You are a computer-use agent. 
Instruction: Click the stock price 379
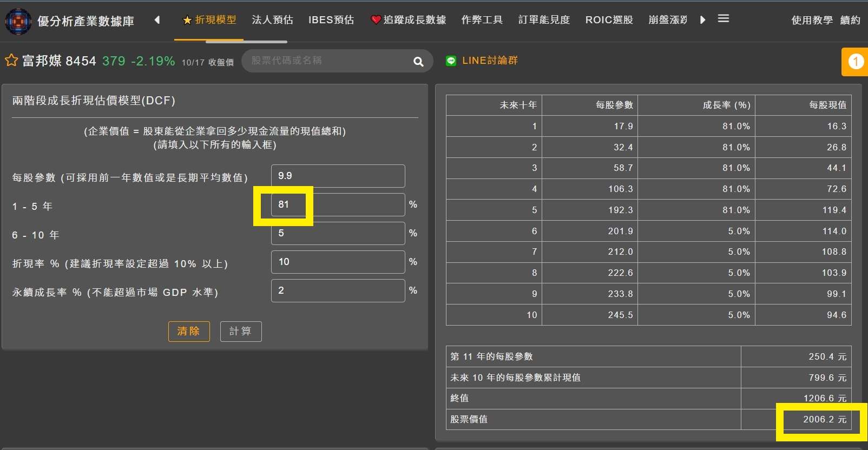114,61
